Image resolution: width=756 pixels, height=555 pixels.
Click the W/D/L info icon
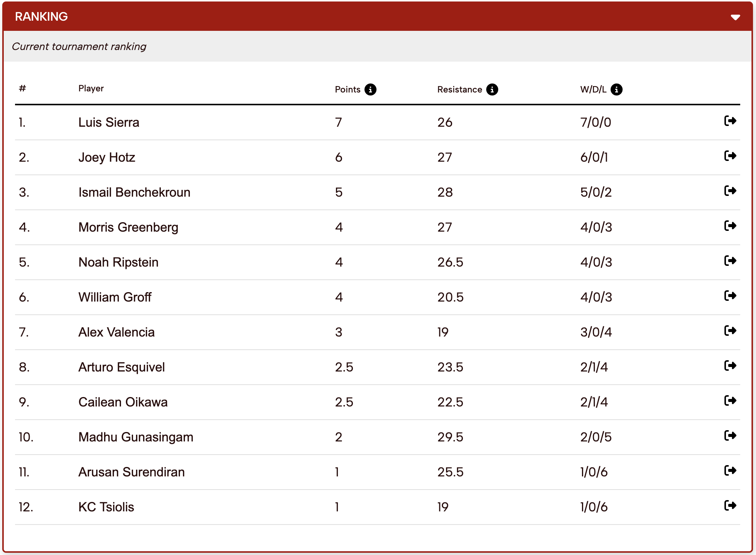coord(616,89)
